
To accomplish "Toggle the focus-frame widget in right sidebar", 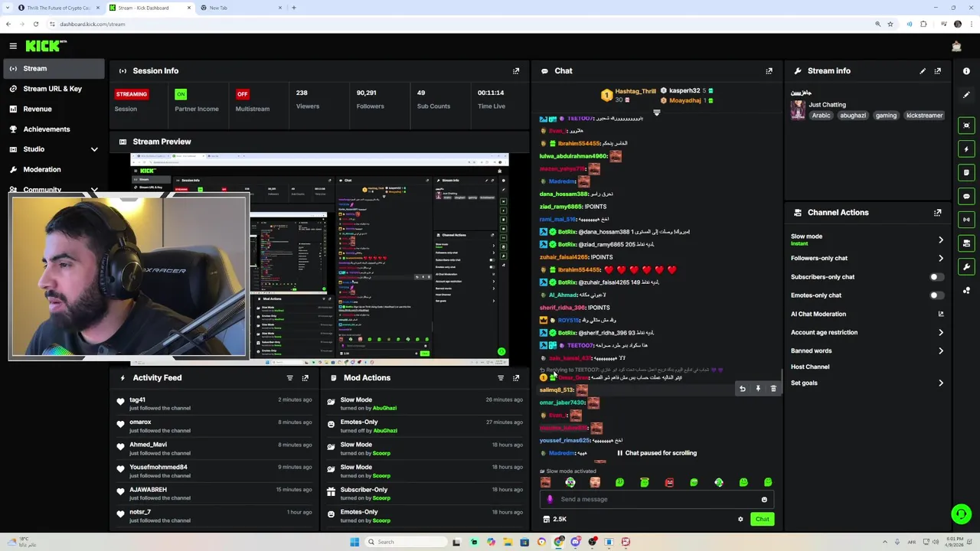I will [966, 126].
